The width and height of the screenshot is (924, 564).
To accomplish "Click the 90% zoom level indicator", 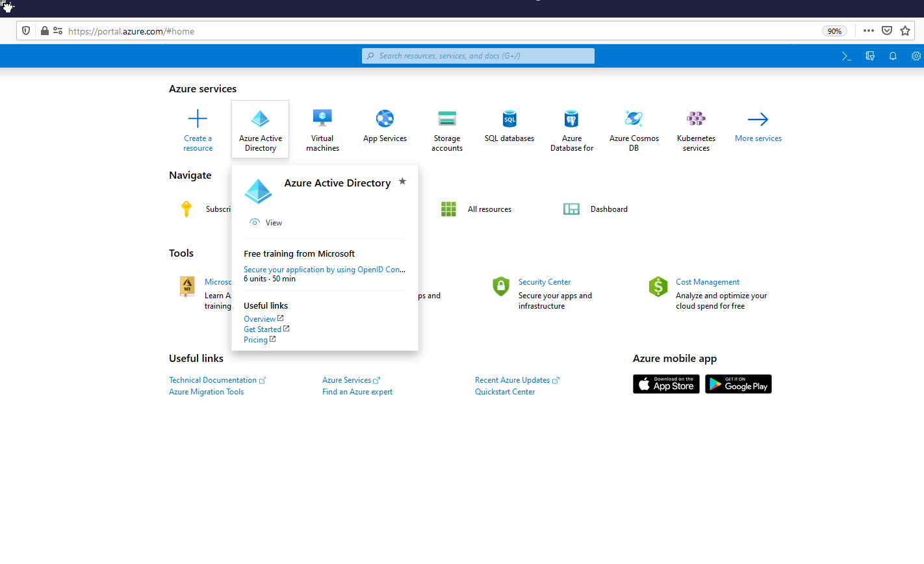I will click(834, 31).
